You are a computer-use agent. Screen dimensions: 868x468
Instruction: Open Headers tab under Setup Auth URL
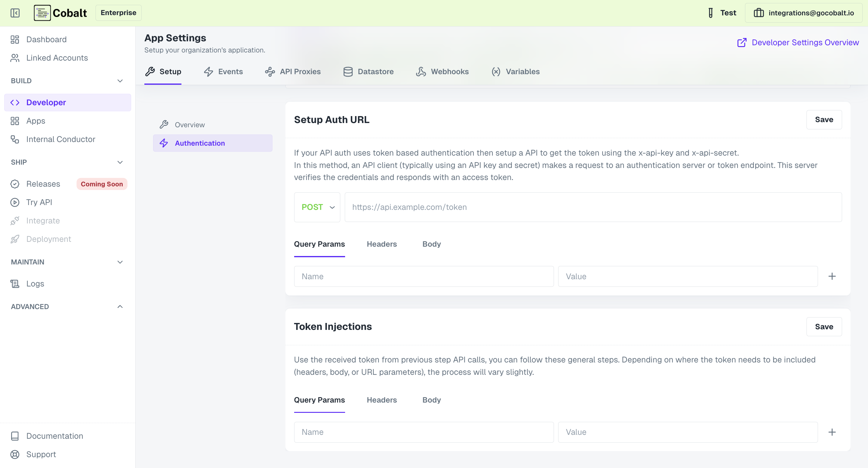tap(382, 244)
